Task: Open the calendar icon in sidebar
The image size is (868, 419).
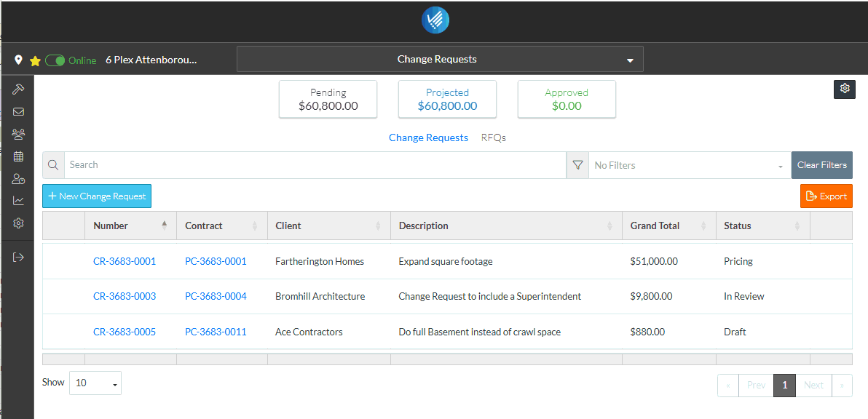Action: pyautogui.click(x=18, y=156)
